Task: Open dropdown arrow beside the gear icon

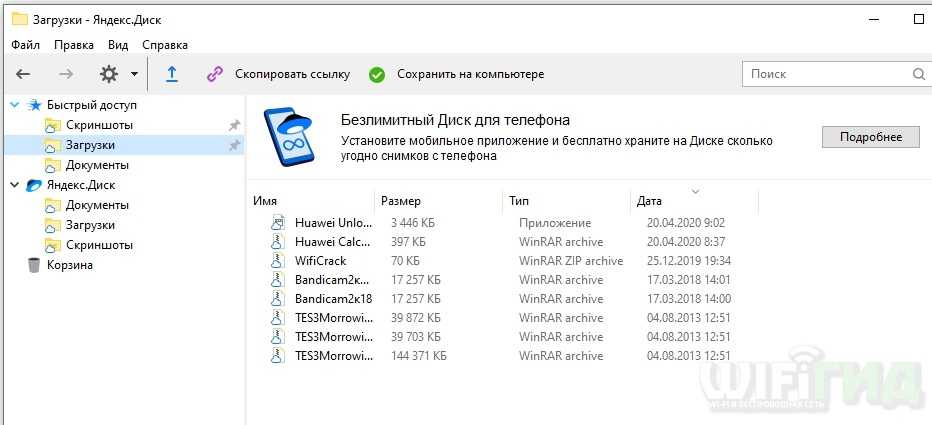Action: [x=134, y=74]
